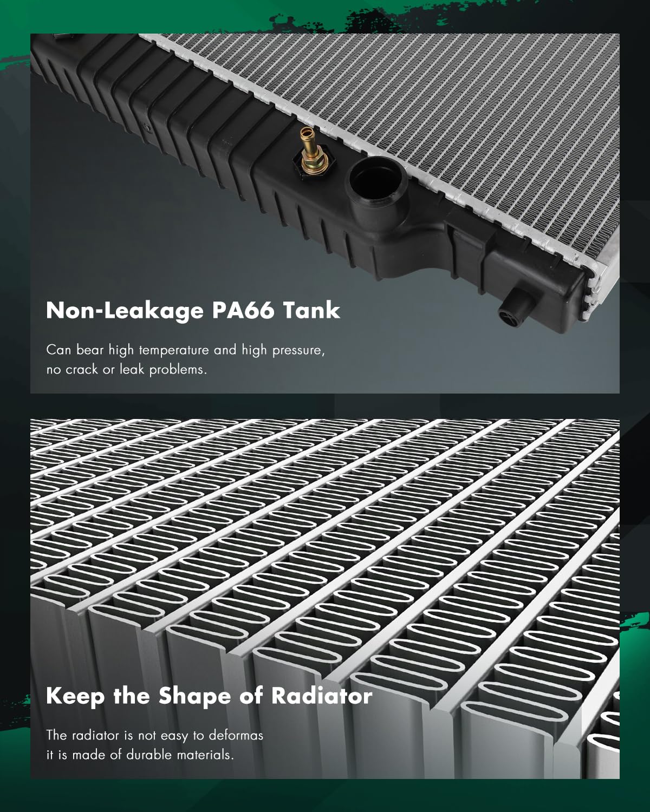The height and width of the screenshot is (812, 650).
Task: Click 'it is made of durable materials.' text
Action: coord(140,755)
